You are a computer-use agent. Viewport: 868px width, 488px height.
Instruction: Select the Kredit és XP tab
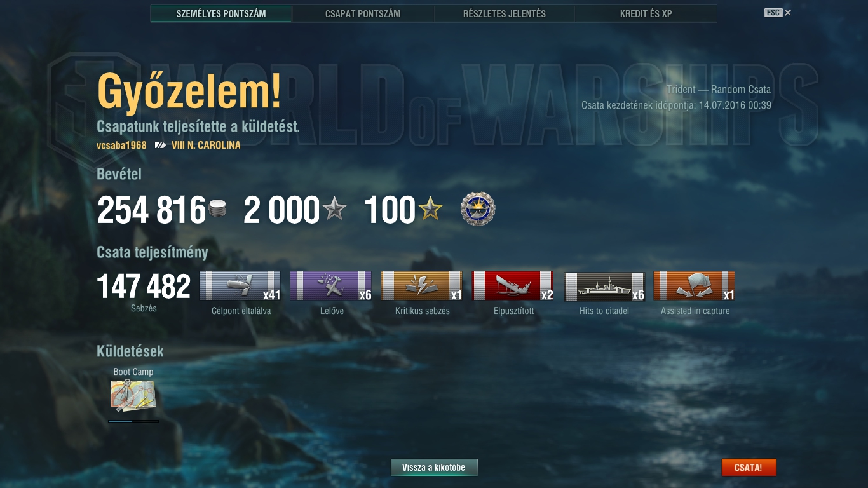(646, 13)
